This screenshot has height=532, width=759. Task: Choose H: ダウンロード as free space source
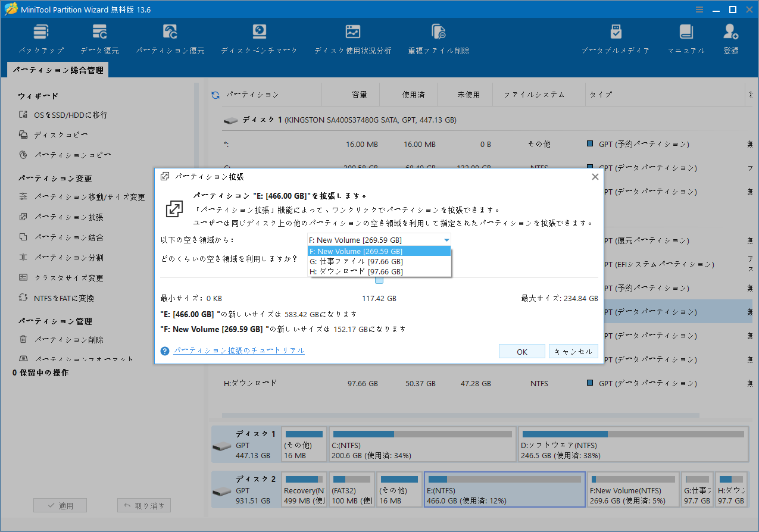click(357, 271)
